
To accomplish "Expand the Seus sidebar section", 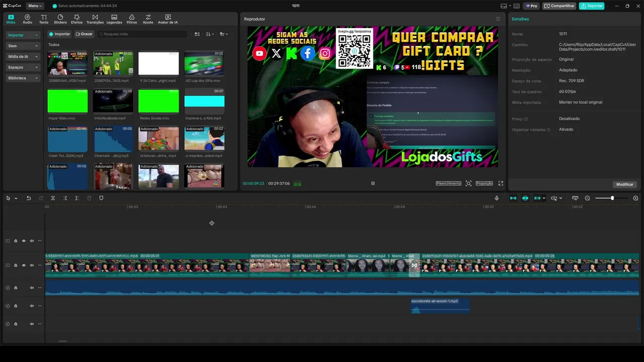I will pos(23,46).
